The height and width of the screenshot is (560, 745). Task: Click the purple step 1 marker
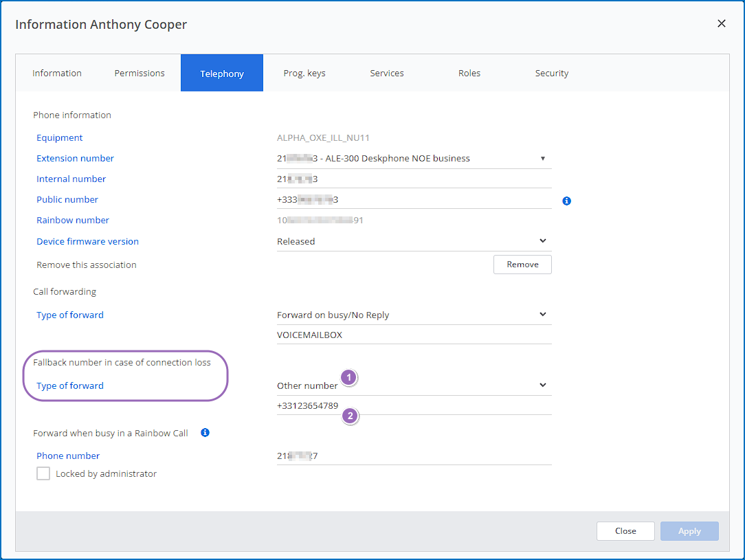pos(349,377)
